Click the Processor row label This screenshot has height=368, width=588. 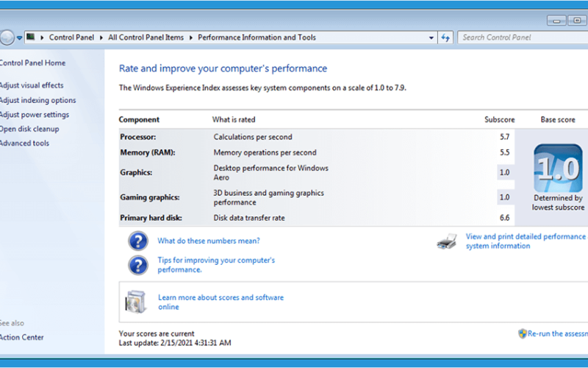[x=138, y=137]
